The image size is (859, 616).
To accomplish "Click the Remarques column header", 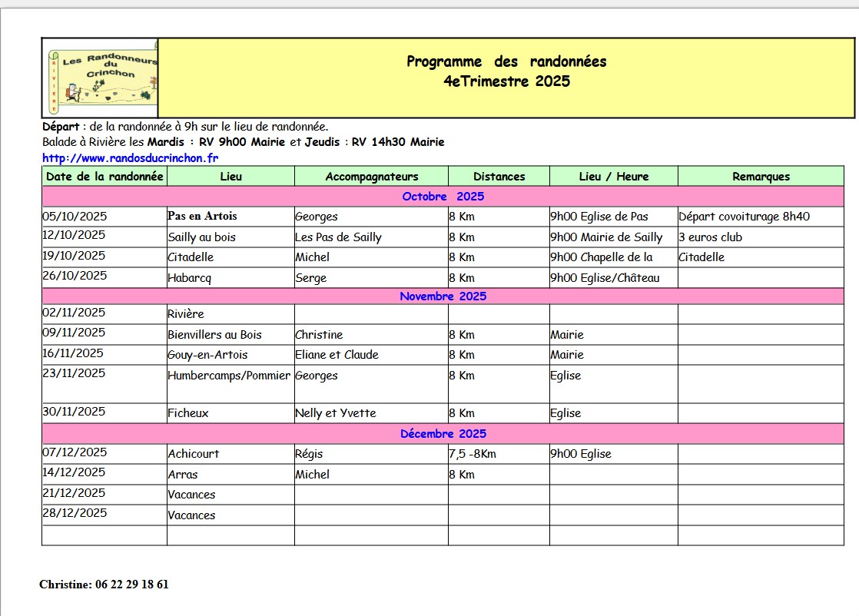I will pyautogui.click(x=761, y=177).
